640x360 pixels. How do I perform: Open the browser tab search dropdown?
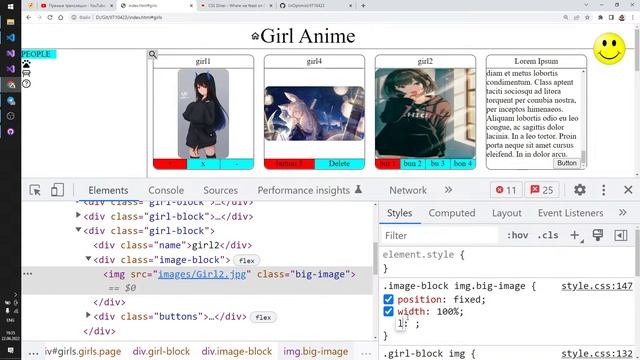click(586, 5)
